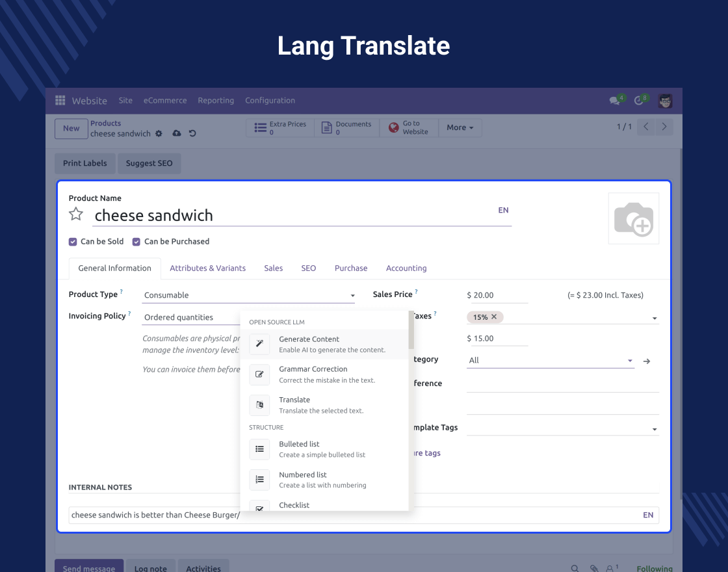Viewport: 728px width, 572px height.
Task: Click the chatter attachment paperclip icon
Action: (x=594, y=568)
